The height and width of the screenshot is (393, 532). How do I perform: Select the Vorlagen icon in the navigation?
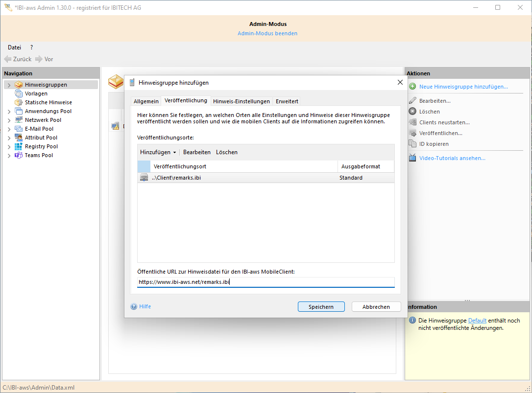pyautogui.click(x=20, y=93)
